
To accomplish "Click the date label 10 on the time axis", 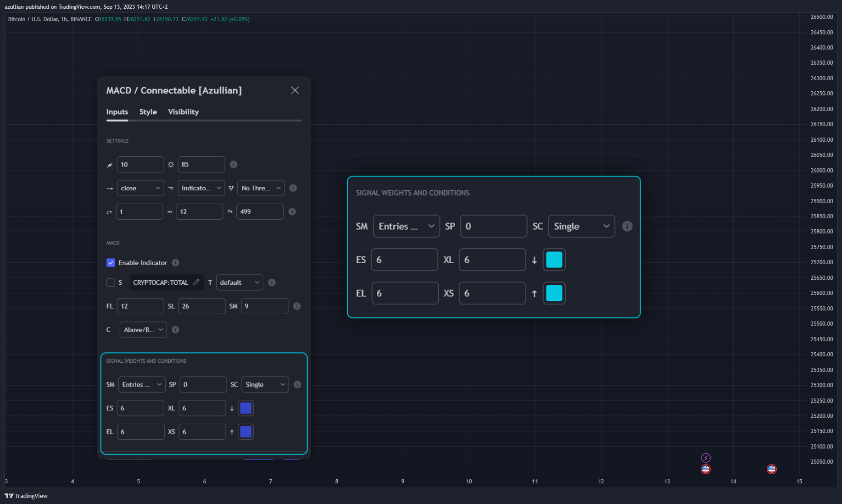I will pyautogui.click(x=469, y=481).
